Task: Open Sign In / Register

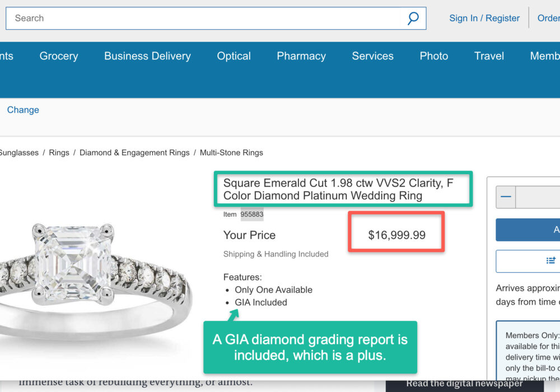Action: [x=484, y=18]
